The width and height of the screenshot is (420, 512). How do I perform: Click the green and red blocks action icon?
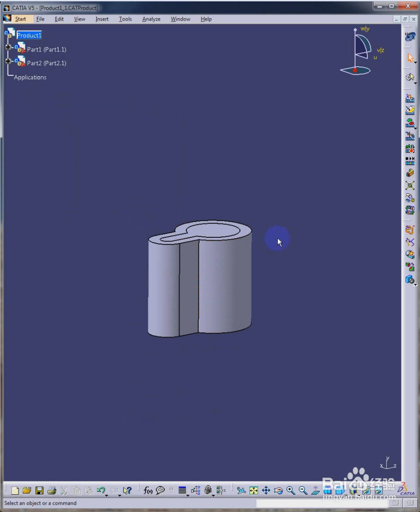click(x=410, y=123)
